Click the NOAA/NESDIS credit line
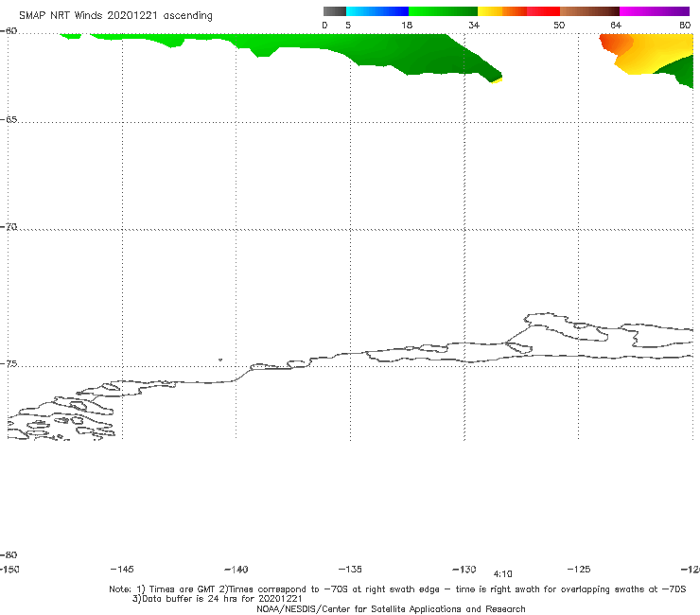 point(391,608)
